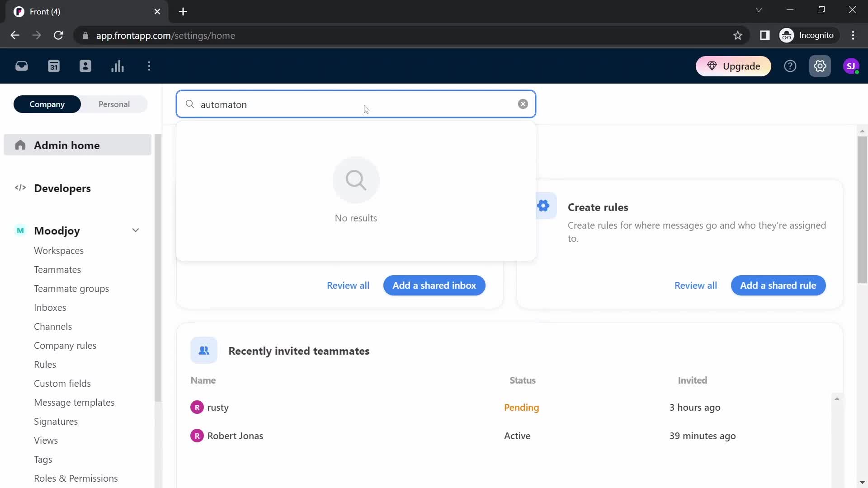Click the main page vertical scrollbar

coord(863,210)
